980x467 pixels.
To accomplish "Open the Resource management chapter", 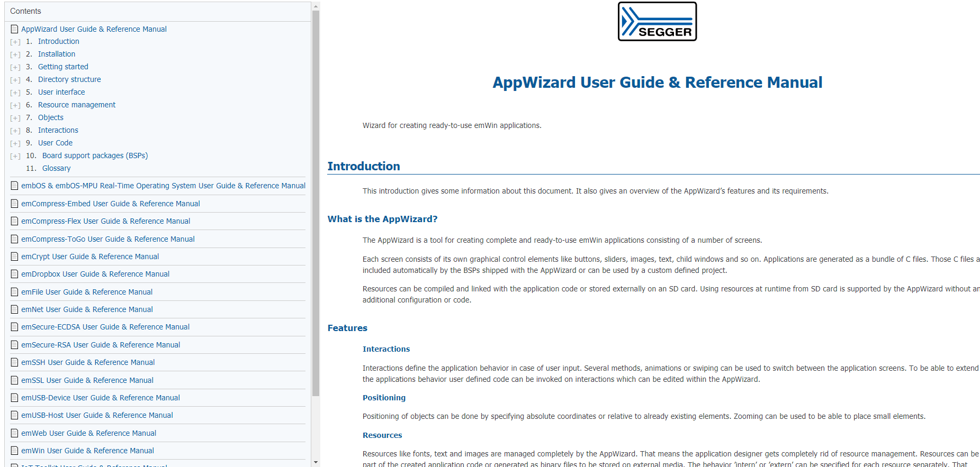I will point(77,105).
